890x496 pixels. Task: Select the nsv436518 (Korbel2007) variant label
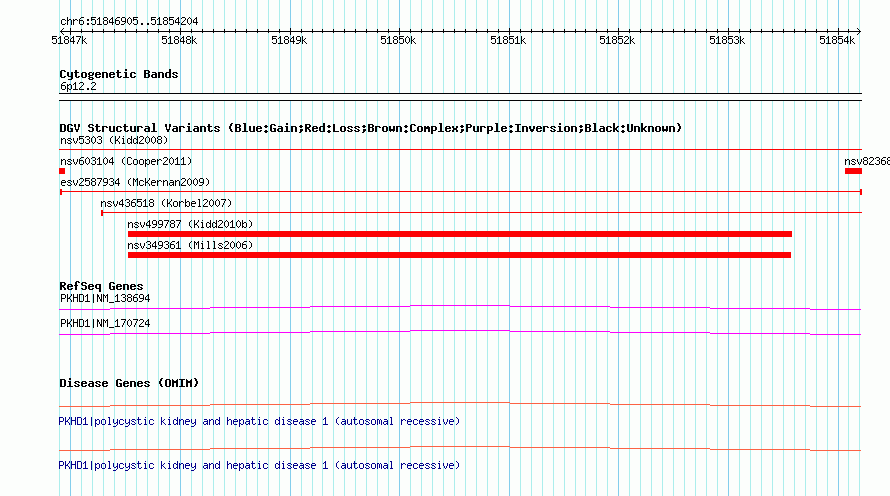(x=166, y=203)
